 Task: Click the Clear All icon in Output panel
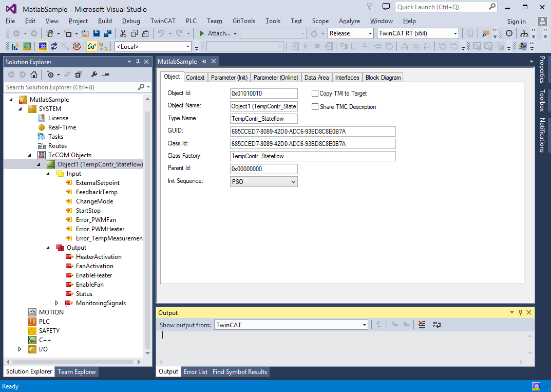422,325
